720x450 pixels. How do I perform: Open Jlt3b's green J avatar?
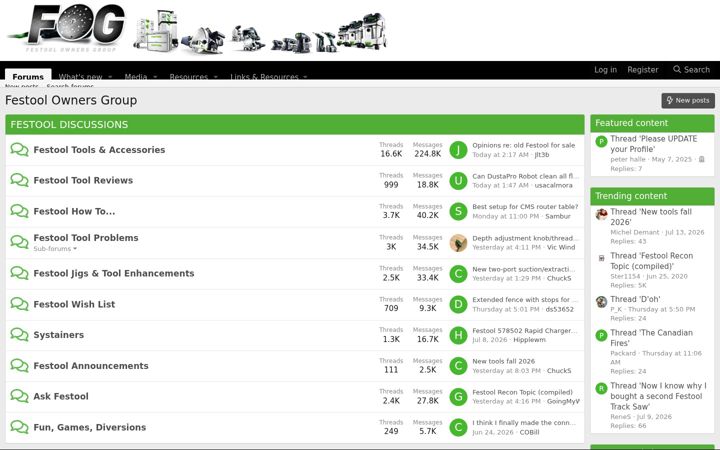[458, 150]
